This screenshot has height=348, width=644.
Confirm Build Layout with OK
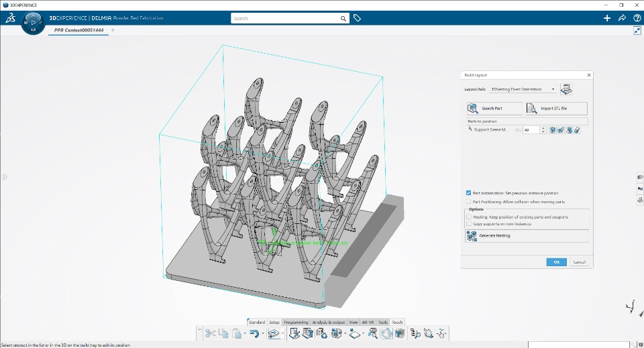coord(557,262)
